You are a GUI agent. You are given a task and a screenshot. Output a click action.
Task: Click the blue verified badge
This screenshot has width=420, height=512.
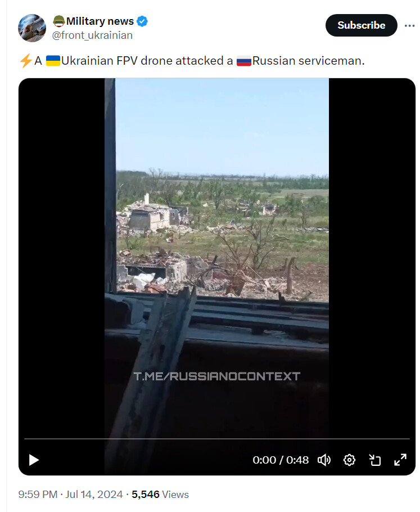[x=142, y=21]
